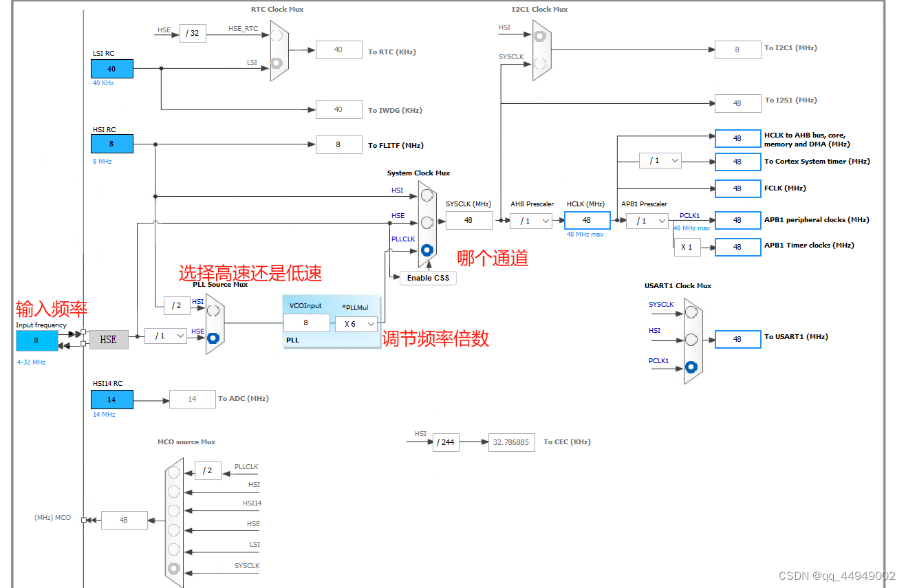This screenshot has height=588, width=906.
Task: Select PCLK1 in USART1 Clock Mux
Action: [692, 368]
